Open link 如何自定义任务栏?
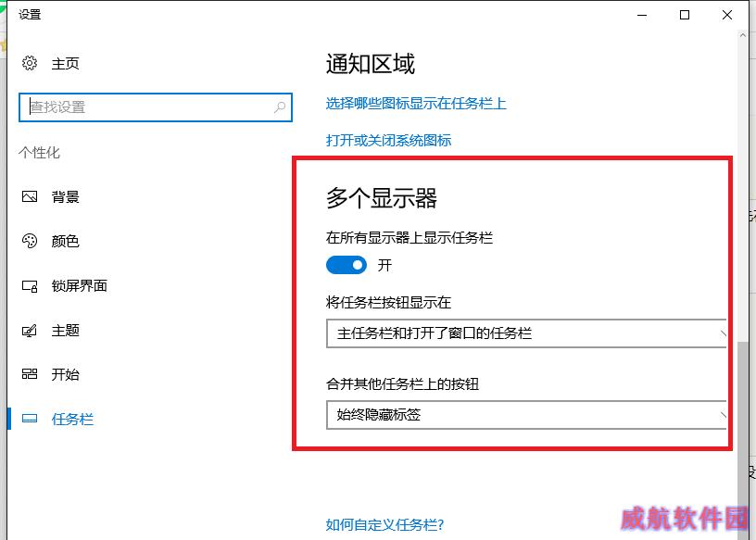The width and height of the screenshot is (756, 540). point(384,524)
